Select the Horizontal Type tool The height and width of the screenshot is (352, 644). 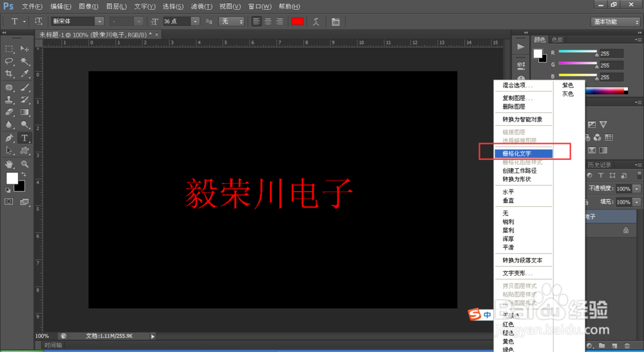24,138
